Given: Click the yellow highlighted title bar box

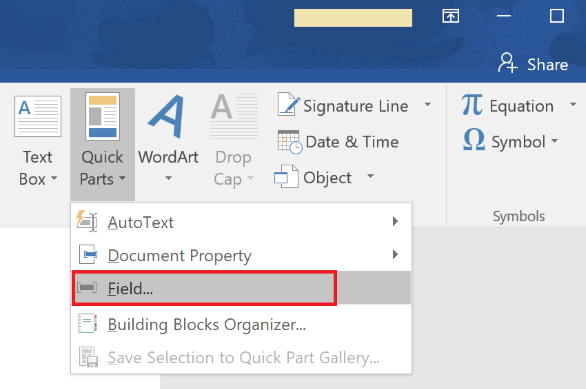Looking at the screenshot, I should (353, 18).
